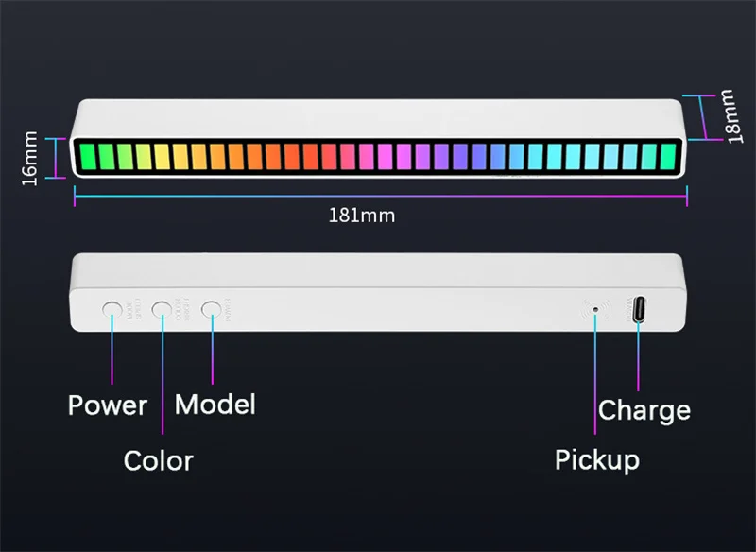Image resolution: width=756 pixels, height=552 pixels.
Task: Pick the leftmost green LED segment
Action: (88, 156)
